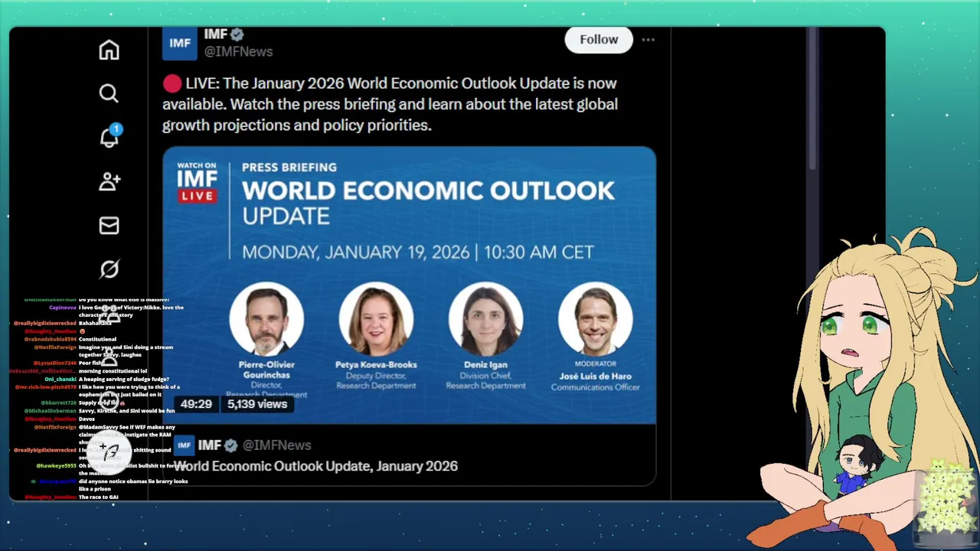Image resolution: width=980 pixels, height=551 pixels.
Task: Click chat message 'Davos'
Action: 87,419
